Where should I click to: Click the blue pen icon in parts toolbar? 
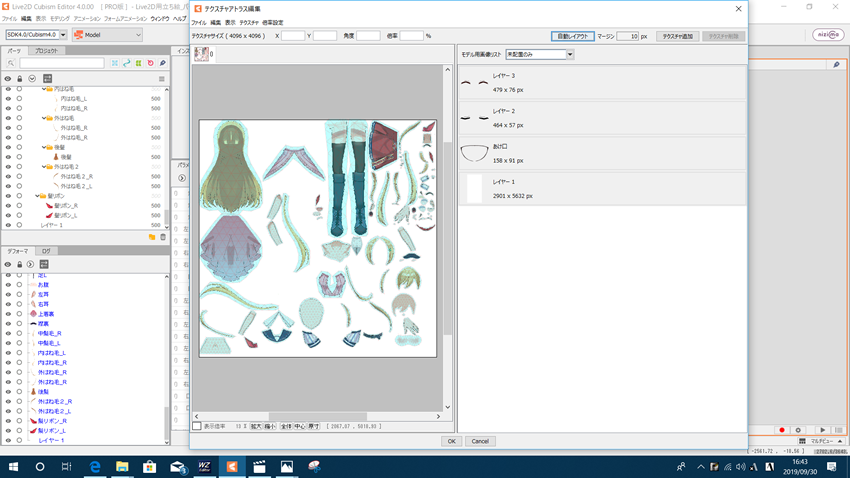[x=163, y=63]
